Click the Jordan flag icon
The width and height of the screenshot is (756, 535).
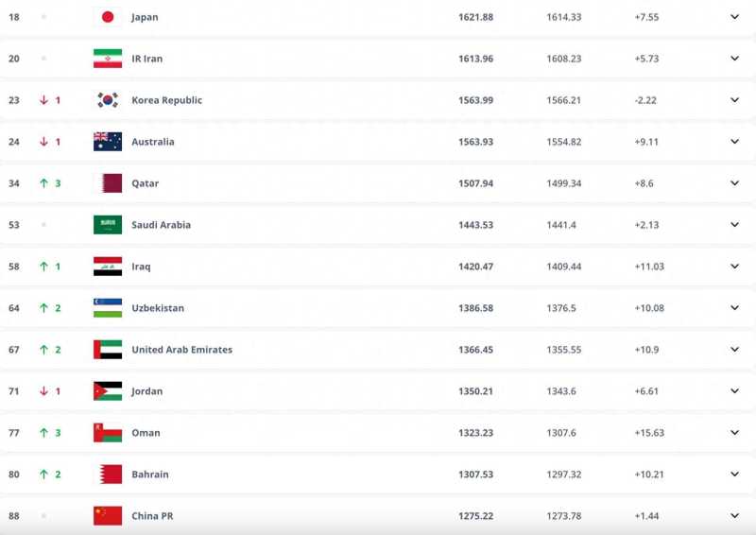tap(107, 391)
